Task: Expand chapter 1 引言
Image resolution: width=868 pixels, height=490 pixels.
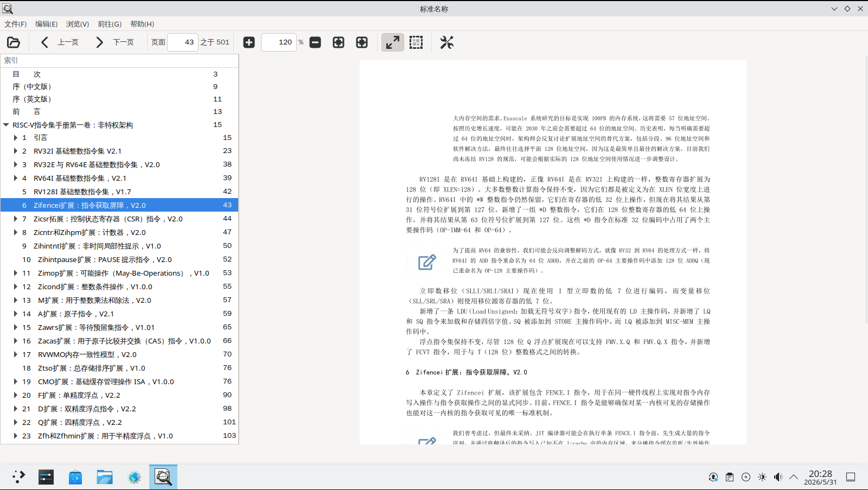Action: click(x=16, y=138)
